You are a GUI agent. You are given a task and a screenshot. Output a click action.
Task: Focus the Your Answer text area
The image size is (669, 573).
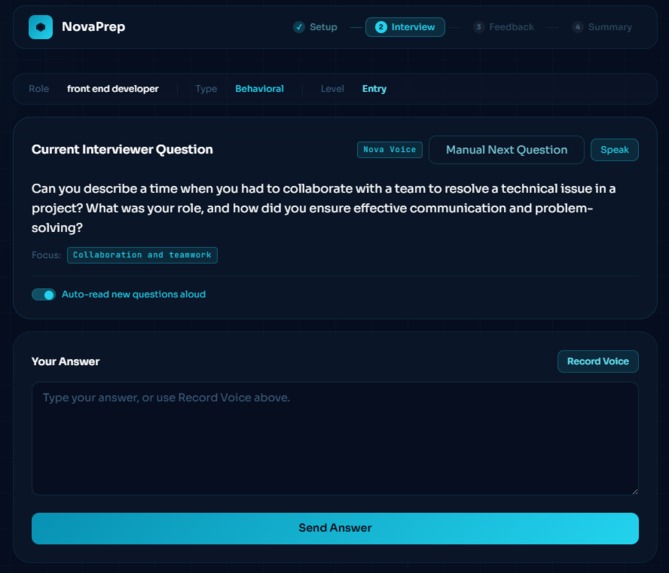click(335, 439)
